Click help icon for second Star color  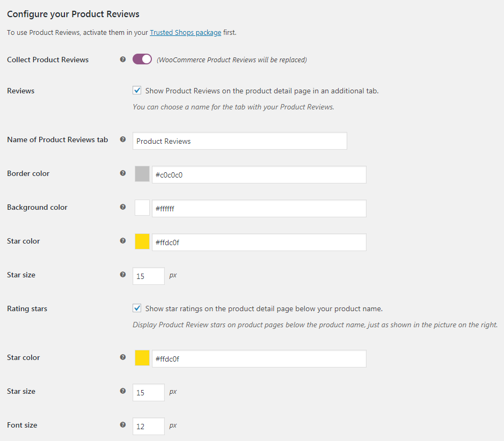pos(123,357)
